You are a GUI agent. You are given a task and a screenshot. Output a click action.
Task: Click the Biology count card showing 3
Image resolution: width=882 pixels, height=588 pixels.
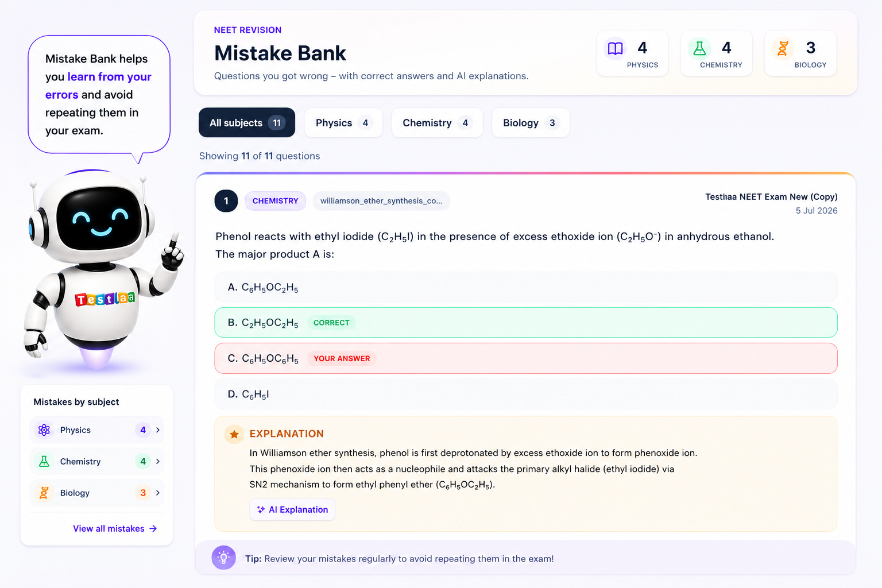pos(800,53)
